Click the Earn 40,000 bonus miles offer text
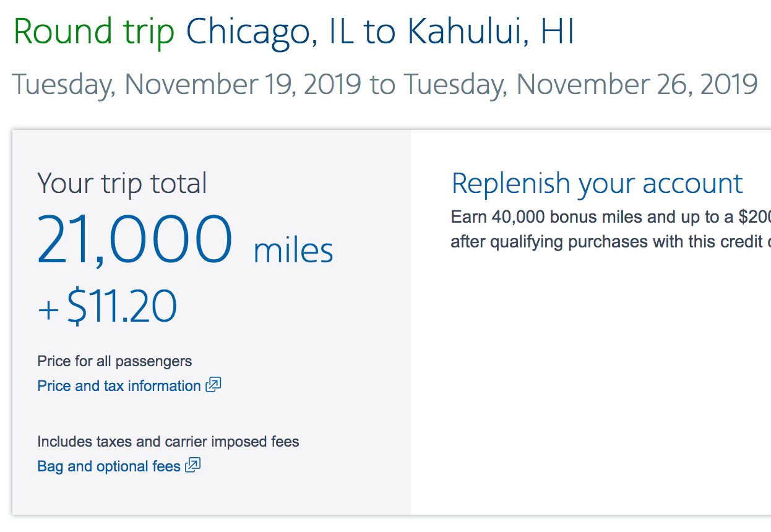The height and width of the screenshot is (532, 771). point(610,217)
